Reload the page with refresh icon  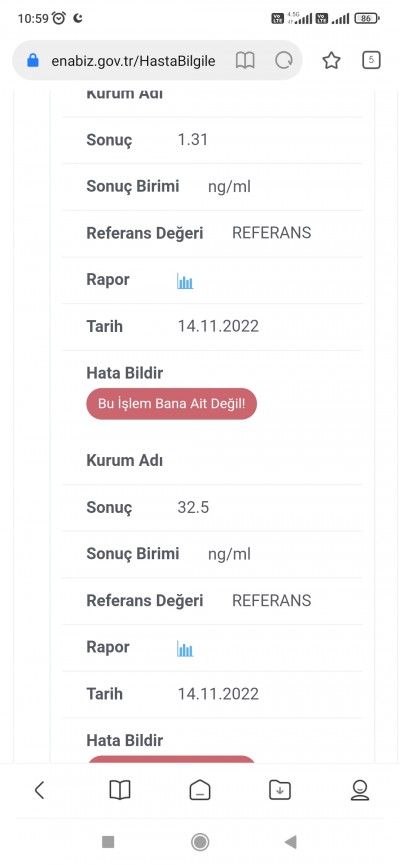pyautogui.click(x=284, y=61)
